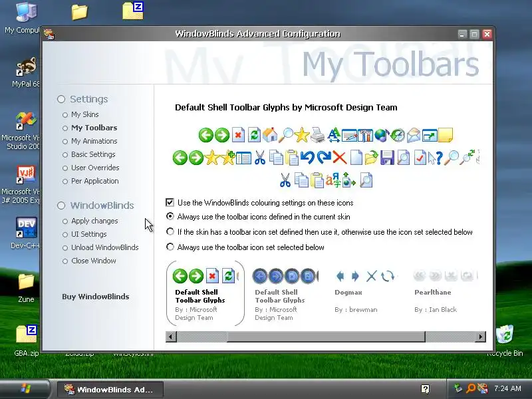
Task: Open the Basic Settings section
Action: point(93,154)
